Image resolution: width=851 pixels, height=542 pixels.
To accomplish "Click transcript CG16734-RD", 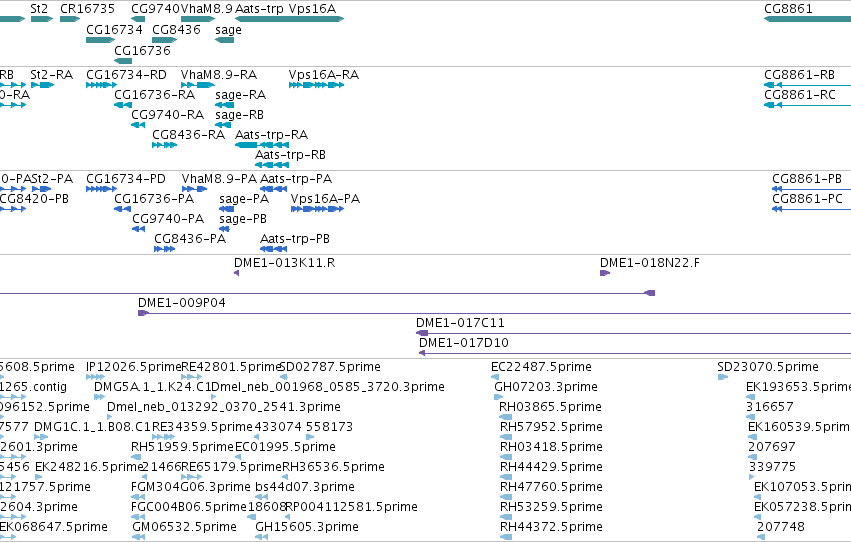I will coord(101,85).
